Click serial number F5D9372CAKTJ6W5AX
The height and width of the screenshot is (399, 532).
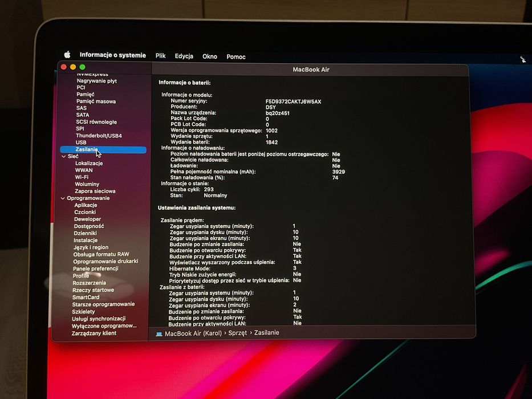click(x=293, y=101)
